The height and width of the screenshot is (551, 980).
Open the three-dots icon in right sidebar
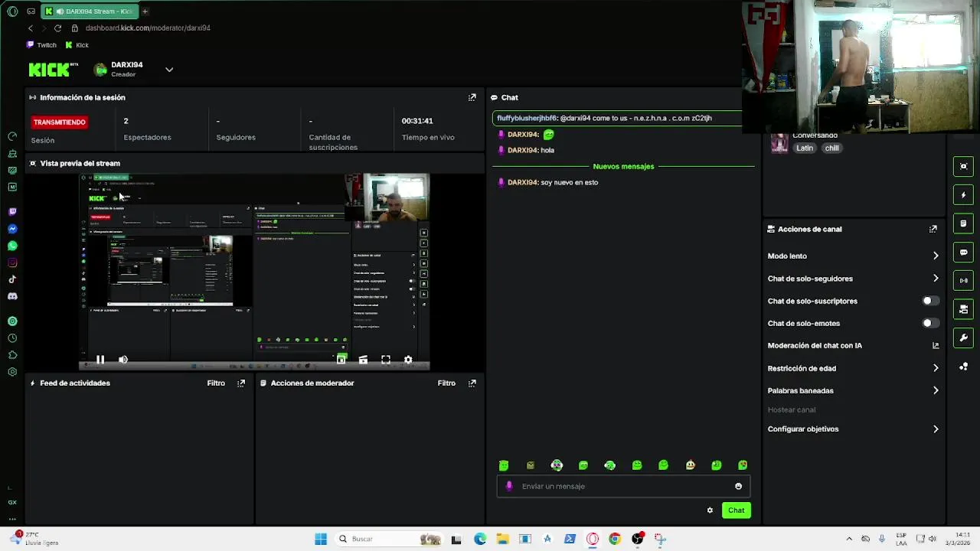point(963,367)
